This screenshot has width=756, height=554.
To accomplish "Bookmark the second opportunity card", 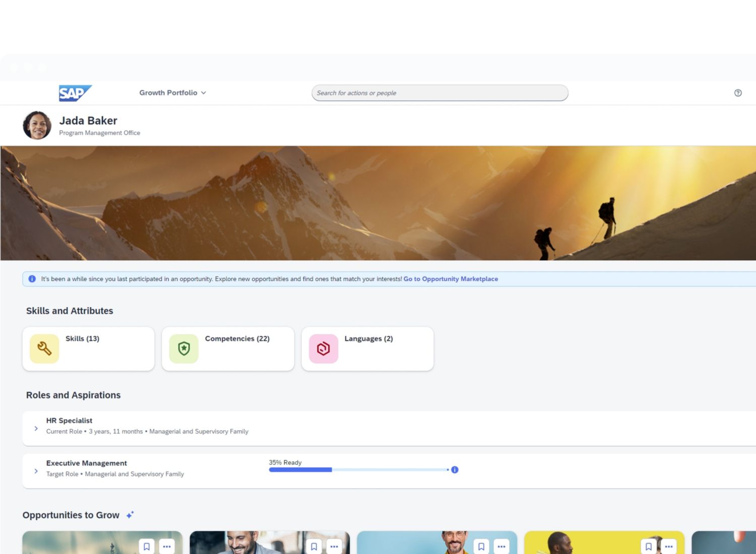I will pos(314,546).
